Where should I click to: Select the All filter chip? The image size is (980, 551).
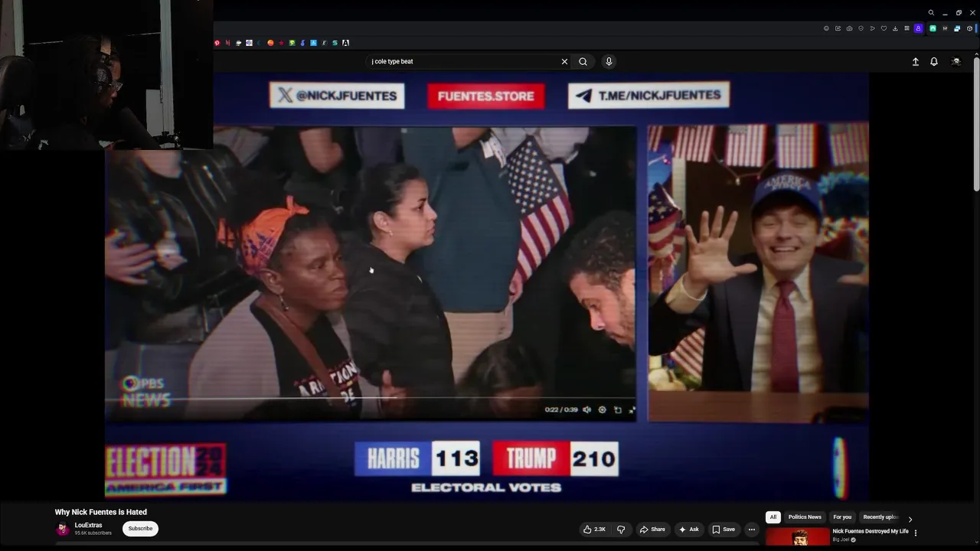tap(773, 517)
